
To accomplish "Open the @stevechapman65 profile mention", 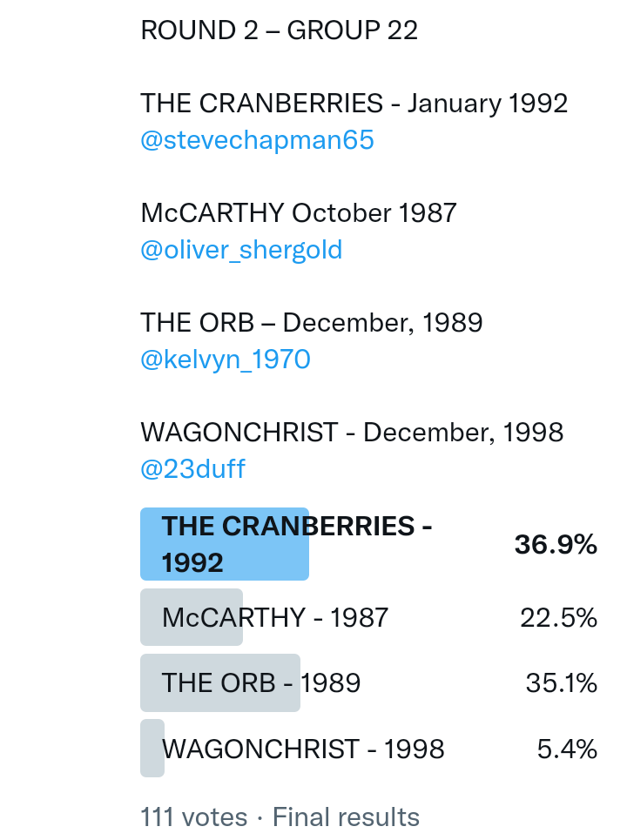I will pos(257,140).
